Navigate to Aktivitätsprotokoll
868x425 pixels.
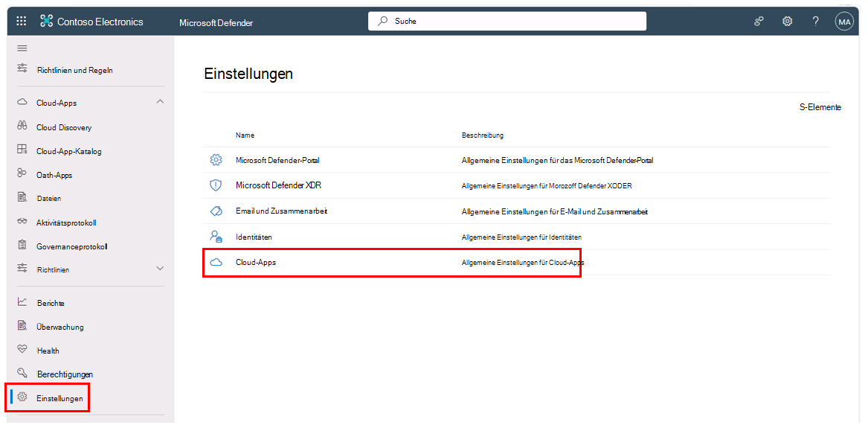[66, 223]
